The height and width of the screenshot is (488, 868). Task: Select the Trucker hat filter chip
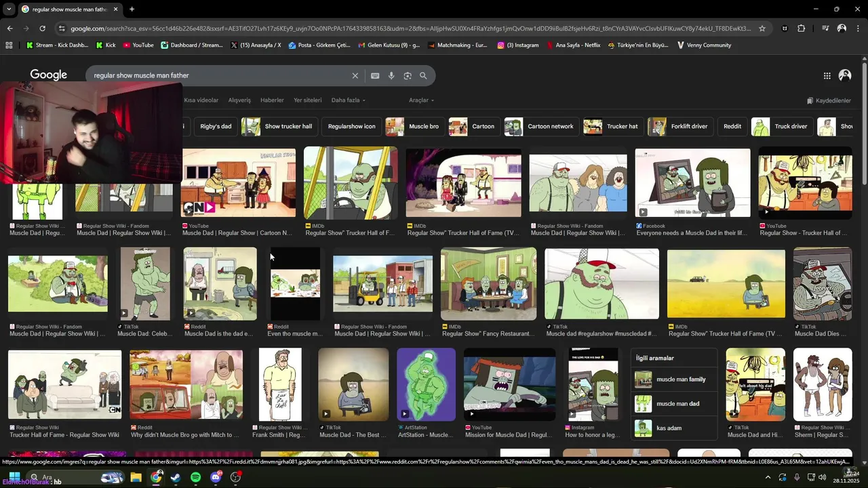tap(613, 127)
